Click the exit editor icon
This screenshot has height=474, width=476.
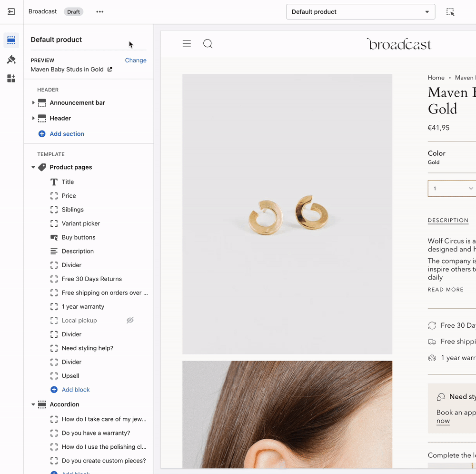tap(11, 12)
